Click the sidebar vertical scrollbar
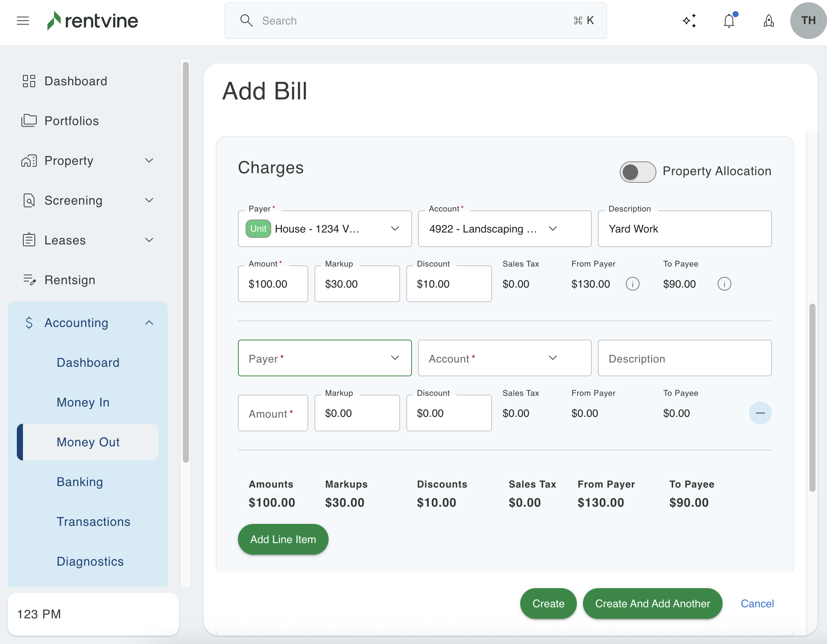Image resolution: width=827 pixels, height=644 pixels. (186, 262)
